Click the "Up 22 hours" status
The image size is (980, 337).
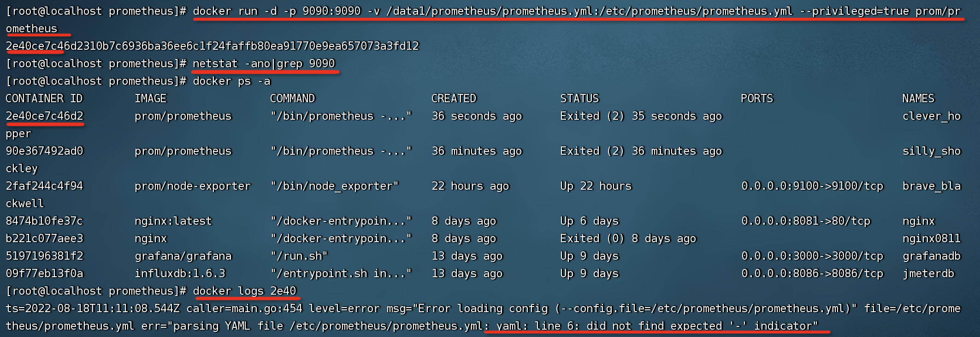[596, 186]
